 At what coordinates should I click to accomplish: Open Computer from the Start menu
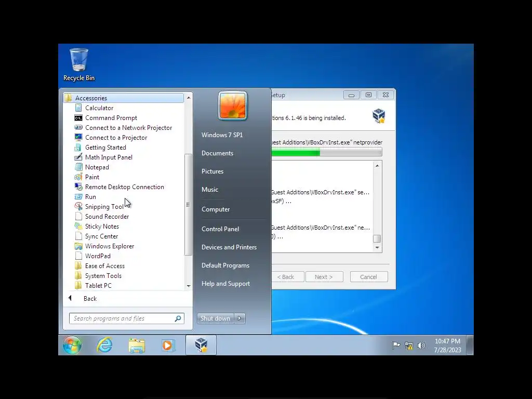tap(216, 209)
